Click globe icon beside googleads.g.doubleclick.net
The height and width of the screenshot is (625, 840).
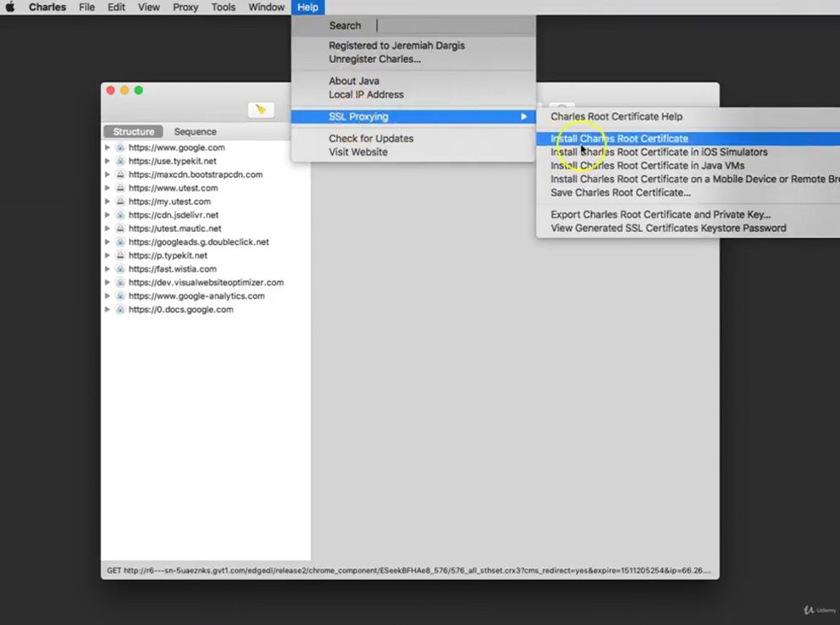(120, 242)
